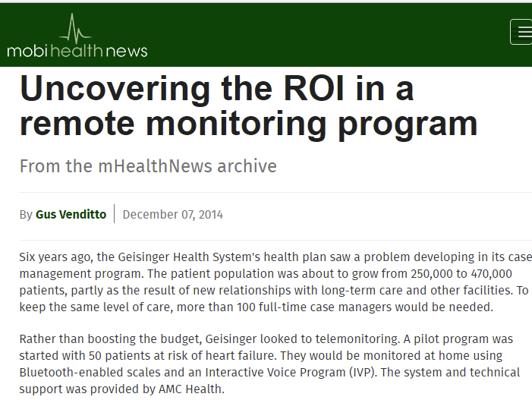Viewport: 532px width, 400px height.
Task: Click the subtitle "From the mHealthNews archive"
Action: [148, 165]
